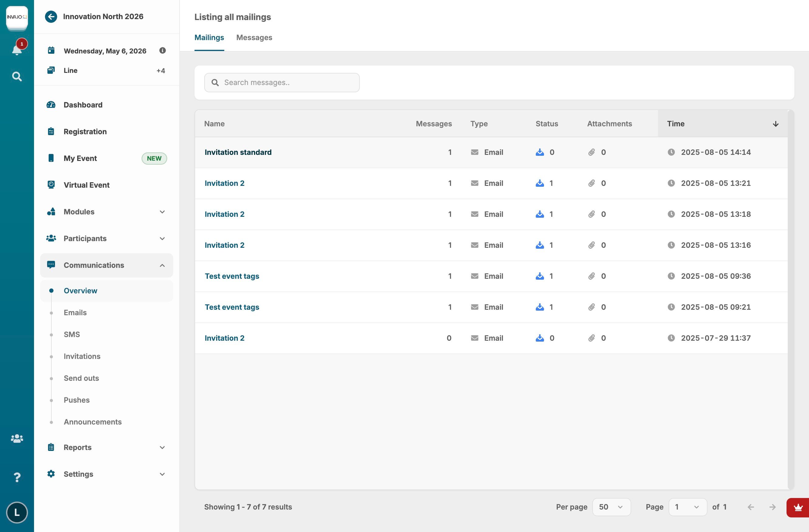Sort by Time column arrow

775,124
